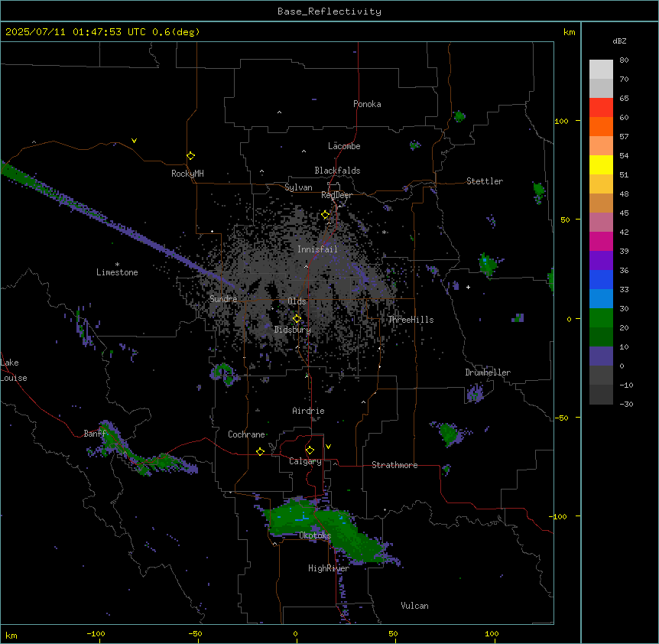659x644 pixels.
Task: Pick the blue 36 to 33 dBZ swatch
Action: coord(601,279)
